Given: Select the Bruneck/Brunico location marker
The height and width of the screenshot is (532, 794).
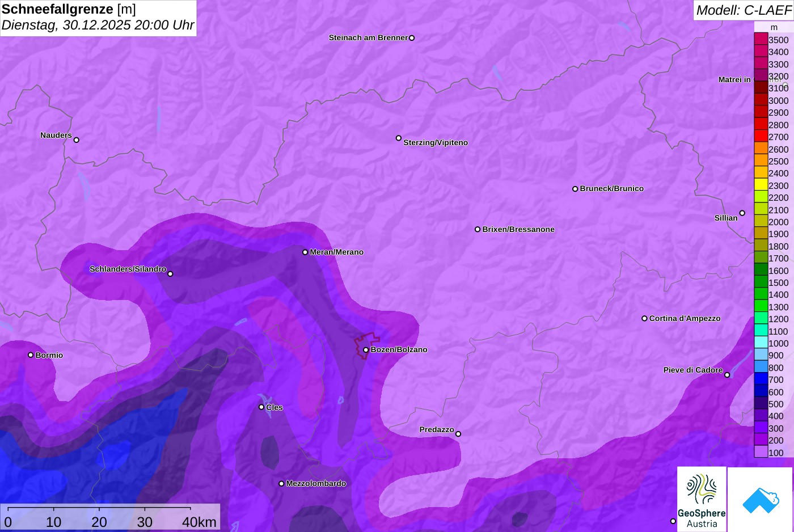Looking at the screenshot, I should click(x=575, y=189).
